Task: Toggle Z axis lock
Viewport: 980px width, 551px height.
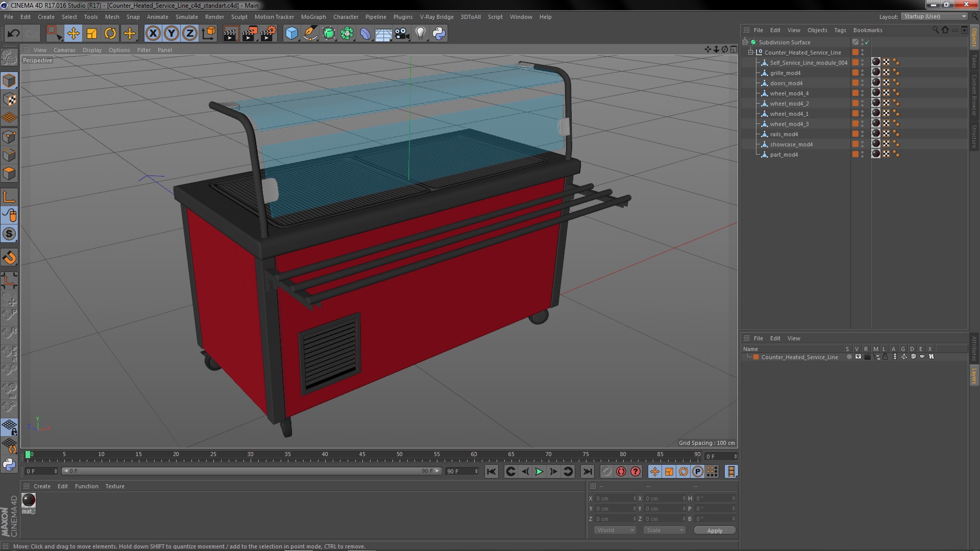Action: [x=190, y=34]
